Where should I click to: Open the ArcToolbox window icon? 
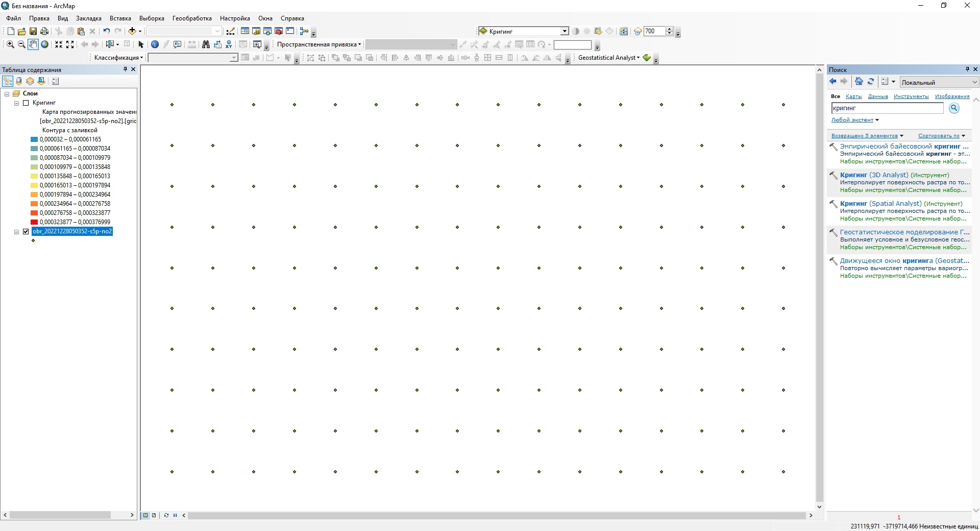click(x=279, y=31)
